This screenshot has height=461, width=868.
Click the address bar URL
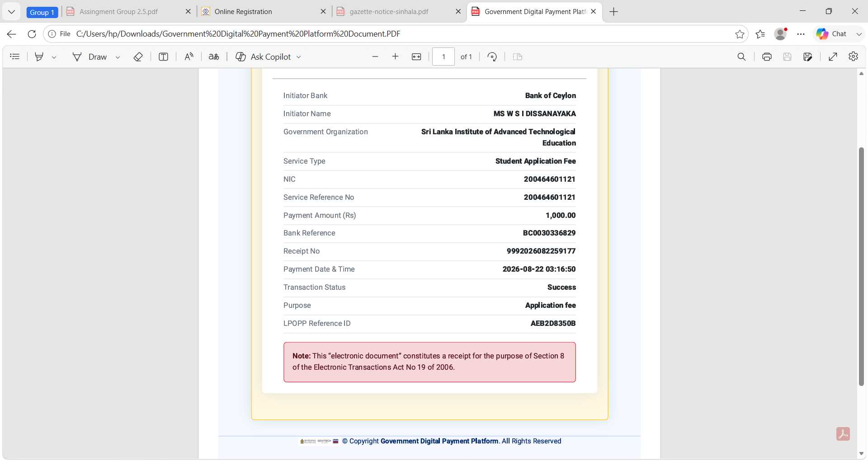(x=238, y=34)
